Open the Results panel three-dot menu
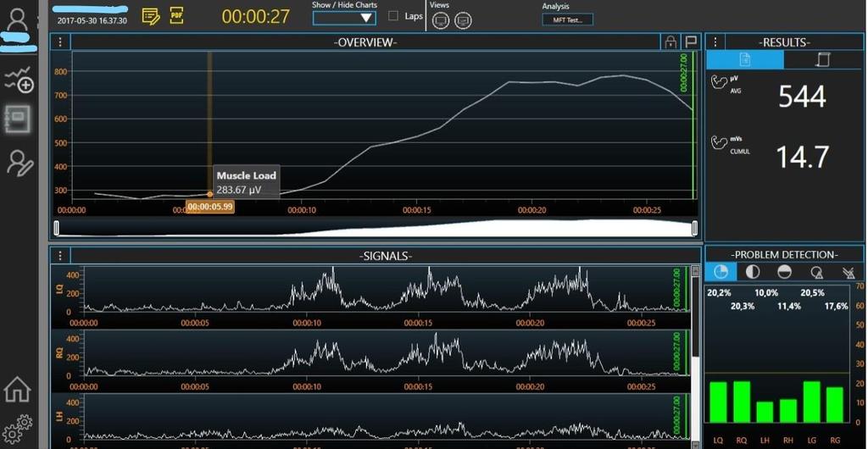 pos(715,42)
